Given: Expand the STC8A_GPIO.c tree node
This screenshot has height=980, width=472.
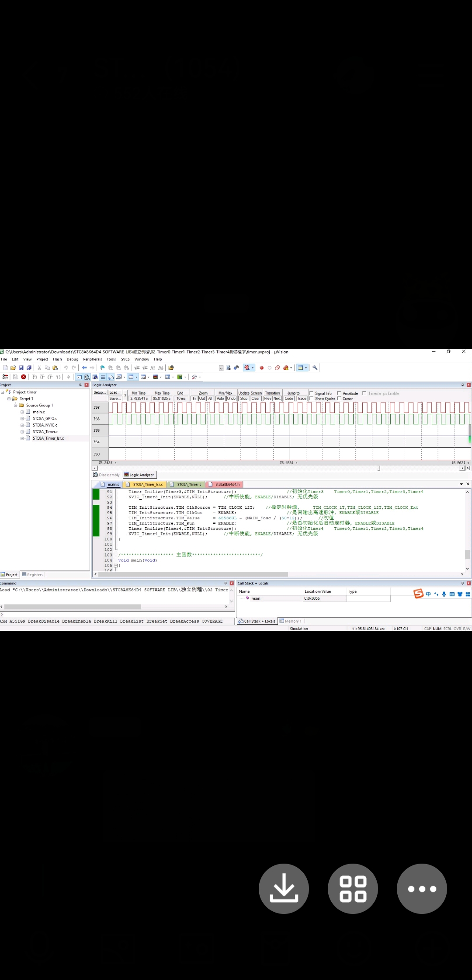Looking at the screenshot, I should click(x=22, y=419).
